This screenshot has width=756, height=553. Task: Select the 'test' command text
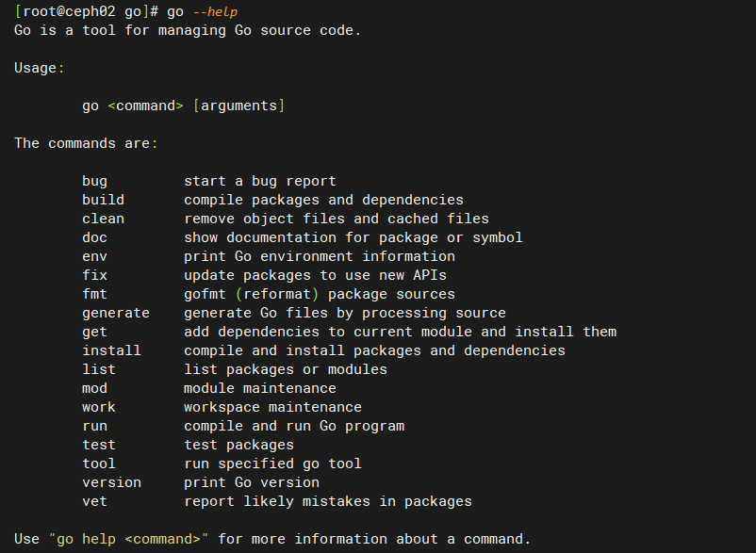(98, 444)
